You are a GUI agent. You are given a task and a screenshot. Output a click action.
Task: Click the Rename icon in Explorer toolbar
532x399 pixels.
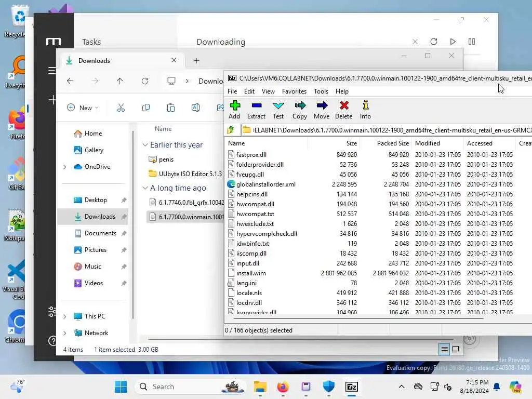pos(196,108)
